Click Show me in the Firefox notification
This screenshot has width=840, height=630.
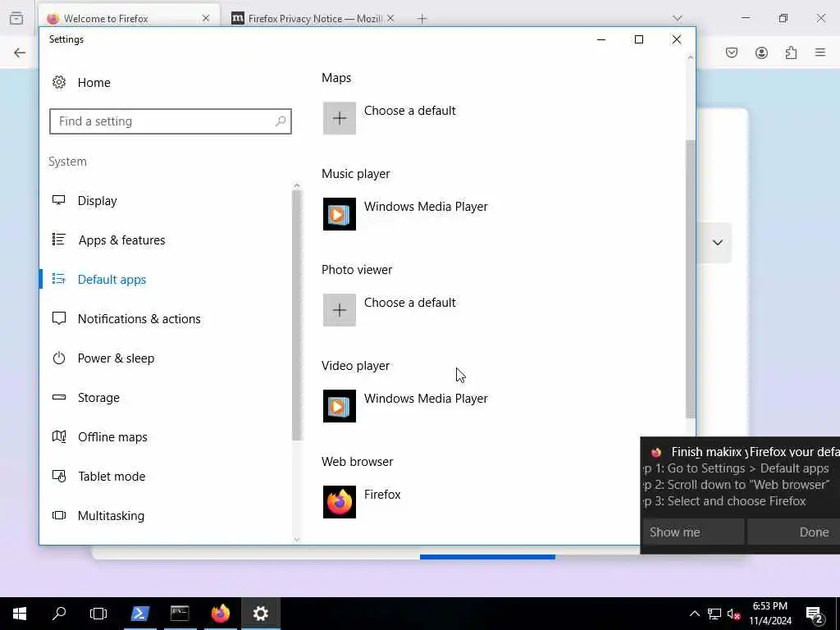tap(692, 532)
